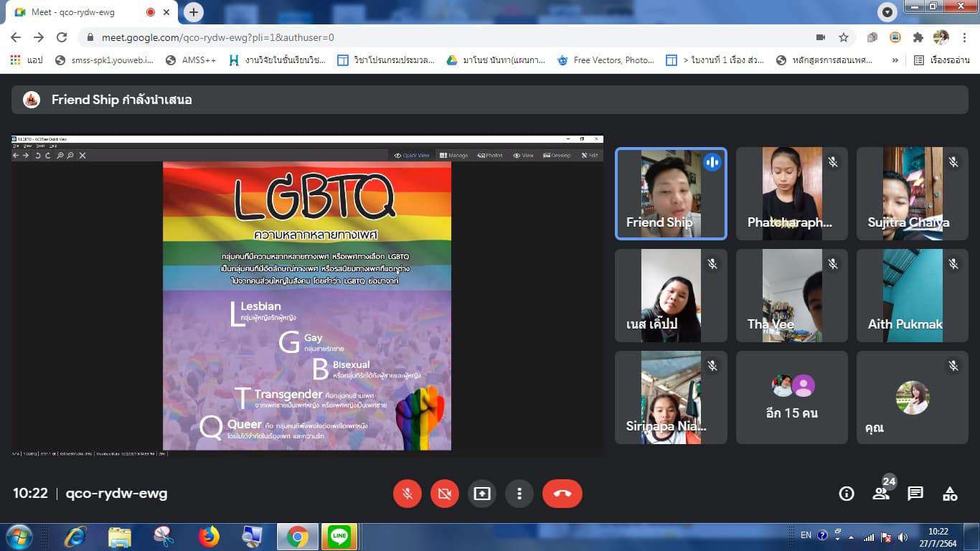Turn on the camera
Image resolution: width=980 pixels, height=551 pixels.
444,494
